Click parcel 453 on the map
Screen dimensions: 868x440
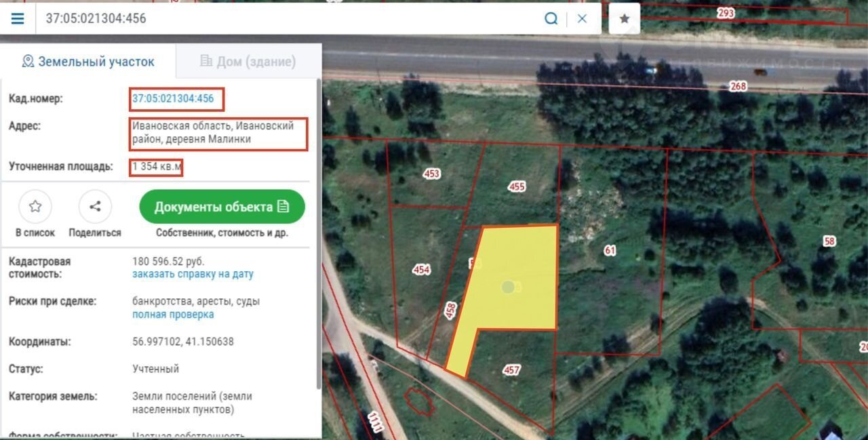click(x=431, y=174)
